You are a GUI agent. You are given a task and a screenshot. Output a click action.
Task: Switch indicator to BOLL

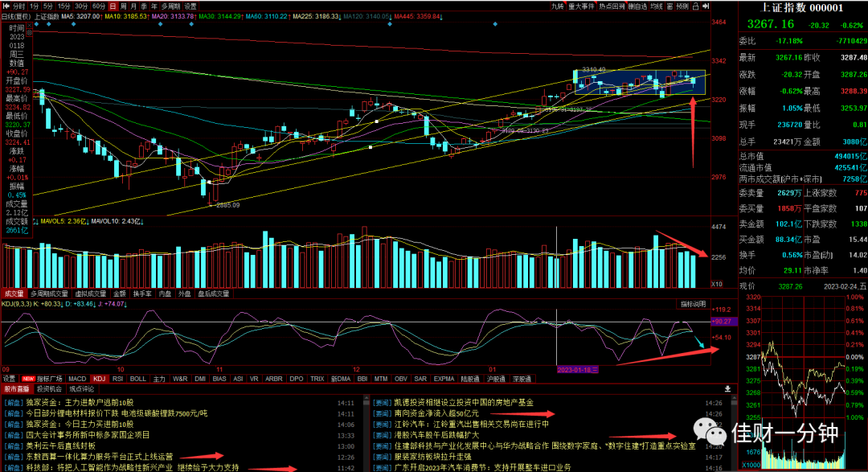[138, 379]
